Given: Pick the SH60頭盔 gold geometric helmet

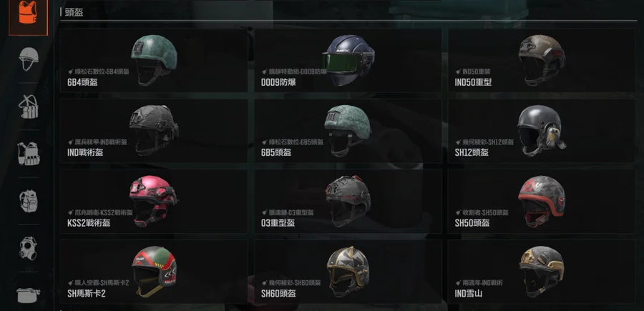Looking at the screenshot, I should [348, 272].
